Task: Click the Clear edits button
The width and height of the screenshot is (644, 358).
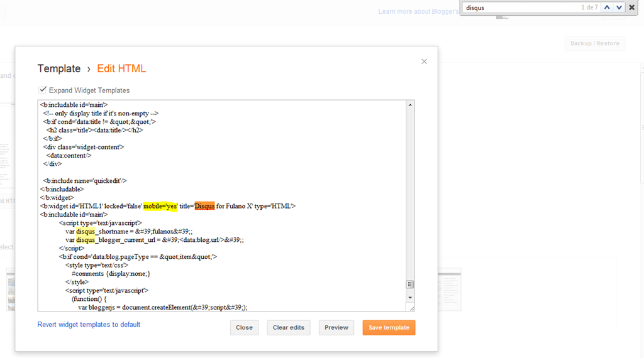Action: (x=289, y=328)
